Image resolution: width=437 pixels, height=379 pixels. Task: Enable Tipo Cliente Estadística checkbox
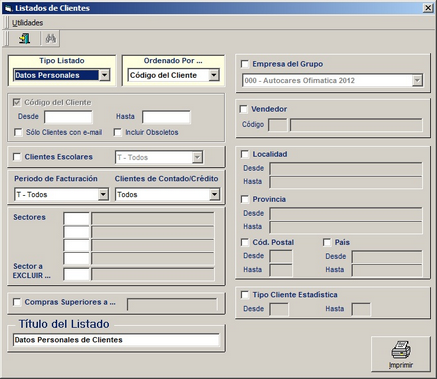click(x=245, y=295)
